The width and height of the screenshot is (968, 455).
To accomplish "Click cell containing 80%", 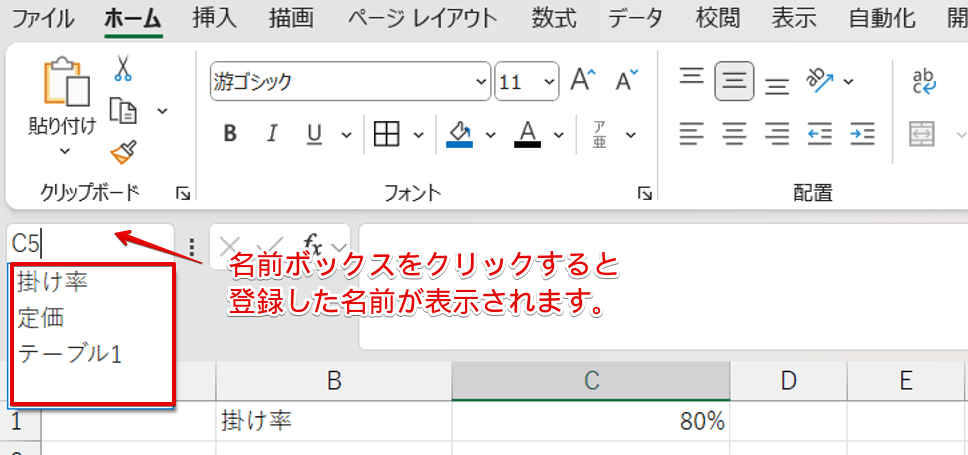I will (x=591, y=421).
